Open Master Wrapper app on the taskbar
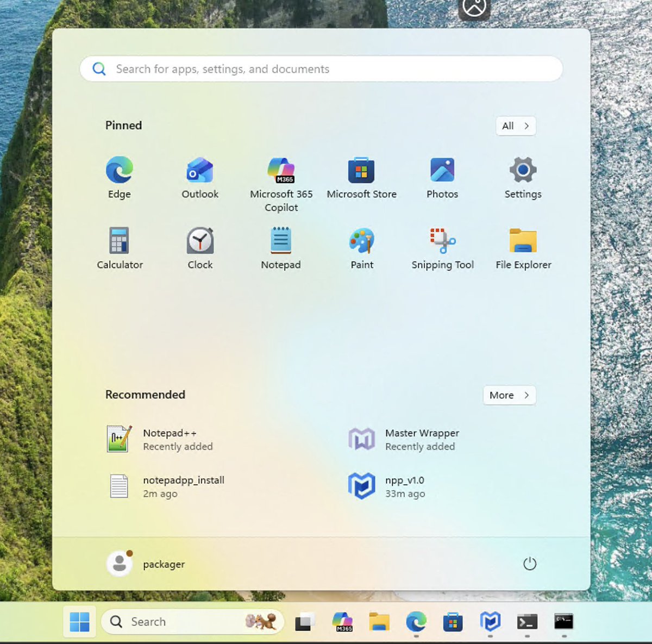The image size is (652, 644). click(490, 622)
